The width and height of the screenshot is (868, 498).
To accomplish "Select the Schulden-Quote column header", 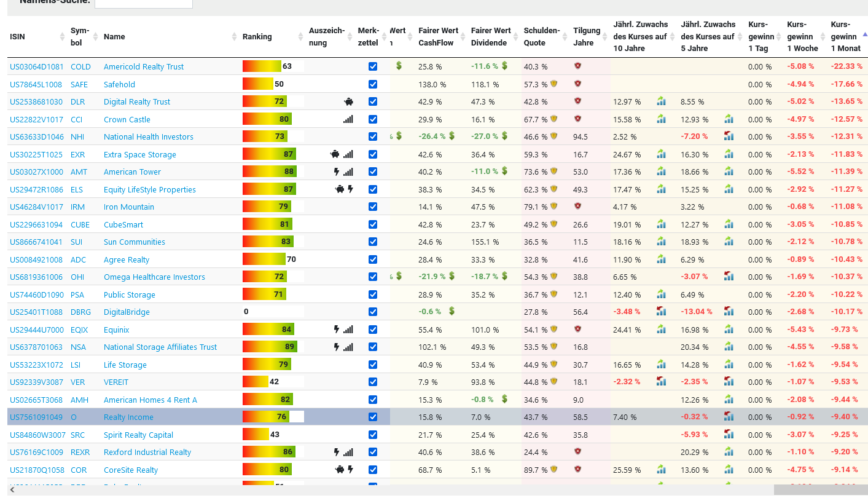I will point(541,36).
